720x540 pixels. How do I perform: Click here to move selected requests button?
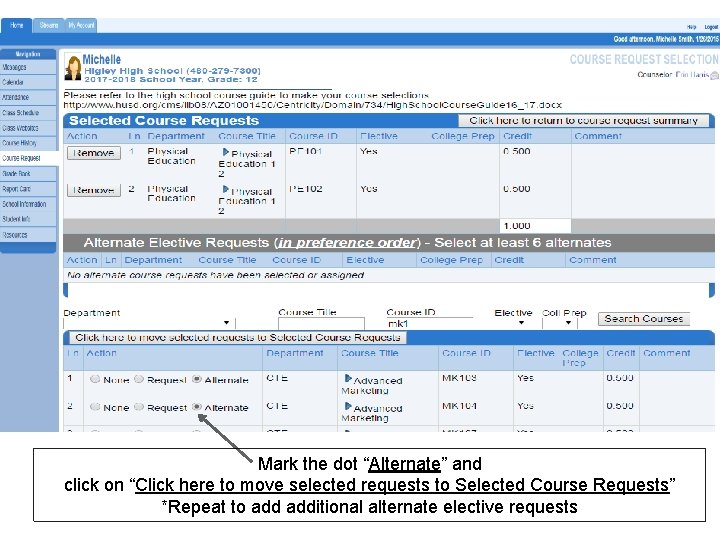[238, 338]
